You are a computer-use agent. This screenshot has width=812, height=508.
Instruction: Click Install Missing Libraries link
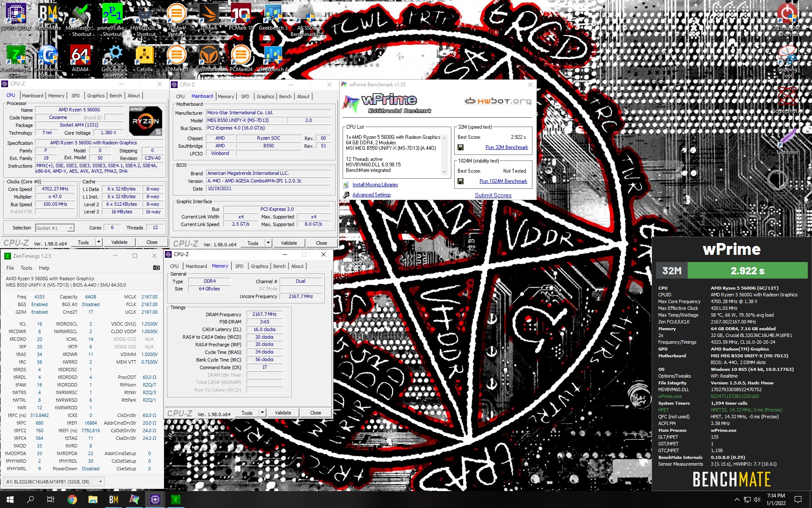tap(375, 185)
